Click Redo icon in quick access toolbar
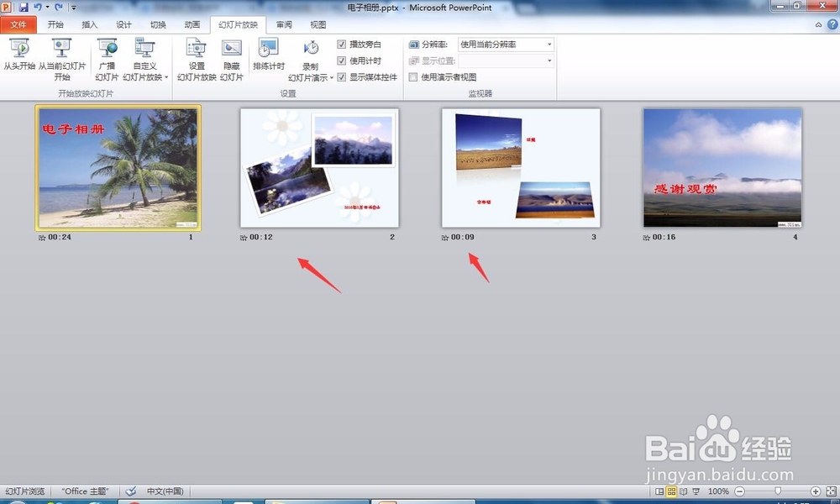Image resolution: width=840 pixels, height=504 pixels. coord(59,8)
